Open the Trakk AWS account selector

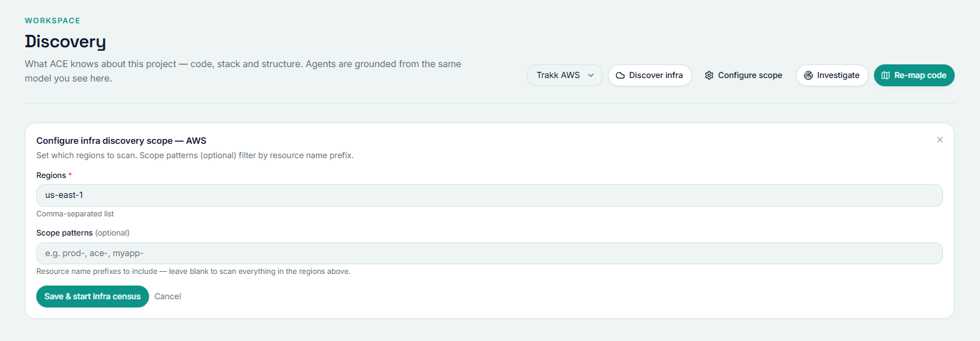click(x=565, y=75)
